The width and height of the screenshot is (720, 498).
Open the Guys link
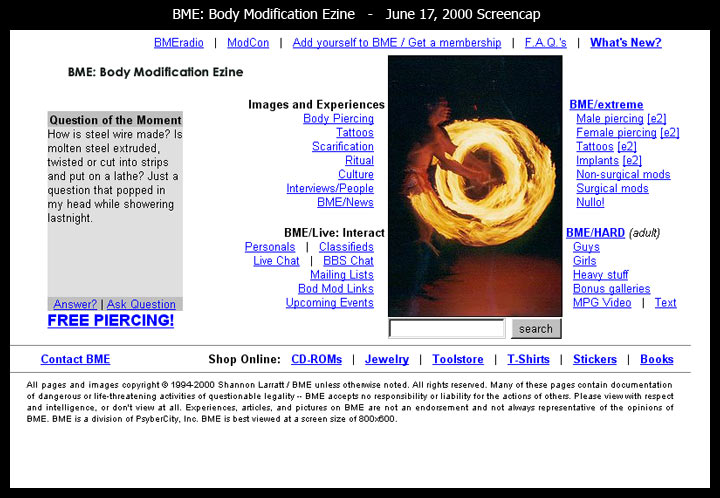(586, 247)
